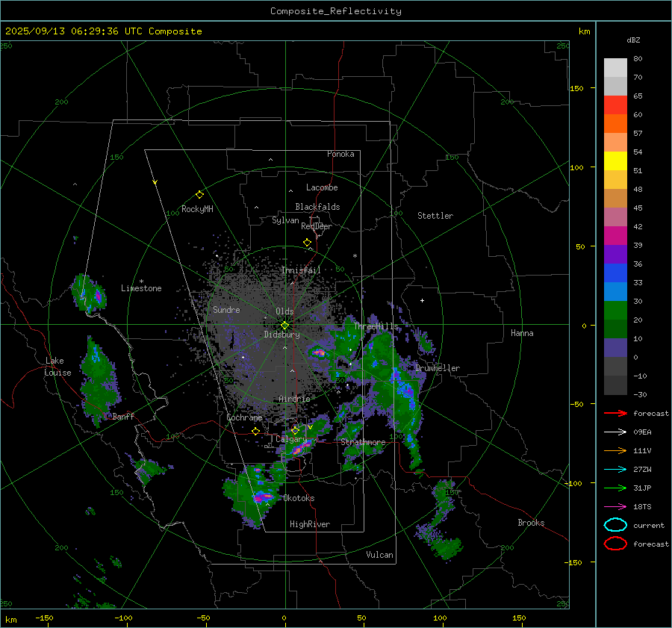Image resolution: width=672 pixels, height=628 pixels.
Task: Click the cyan 27ZW arrow legend icon
Action: point(615,470)
